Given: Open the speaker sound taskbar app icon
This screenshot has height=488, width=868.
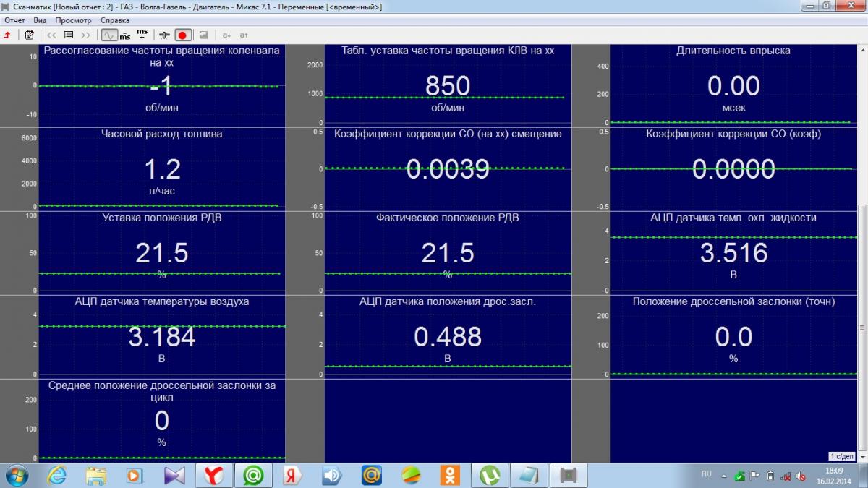Looking at the screenshot, I should [331, 475].
